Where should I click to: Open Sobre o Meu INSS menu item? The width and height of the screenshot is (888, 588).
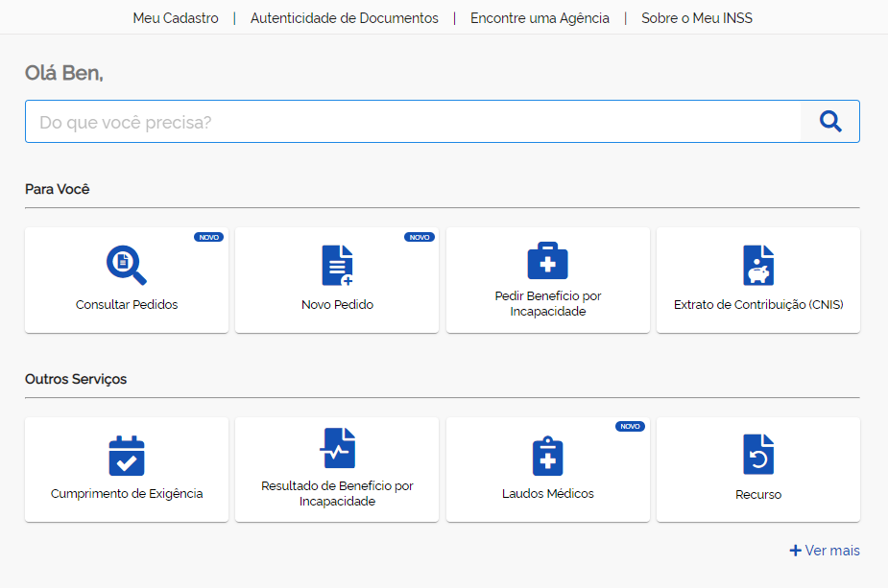tap(697, 18)
